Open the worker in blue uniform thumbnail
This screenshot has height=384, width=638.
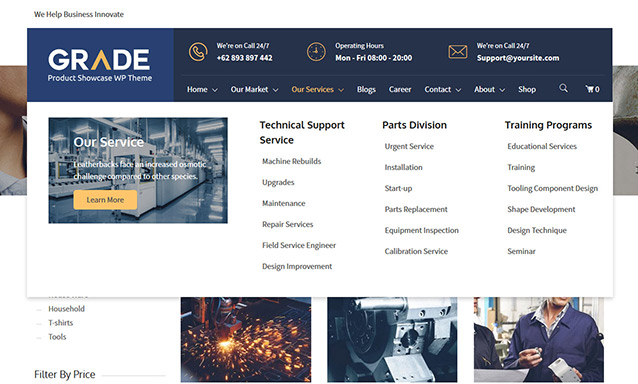pos(539,339)
